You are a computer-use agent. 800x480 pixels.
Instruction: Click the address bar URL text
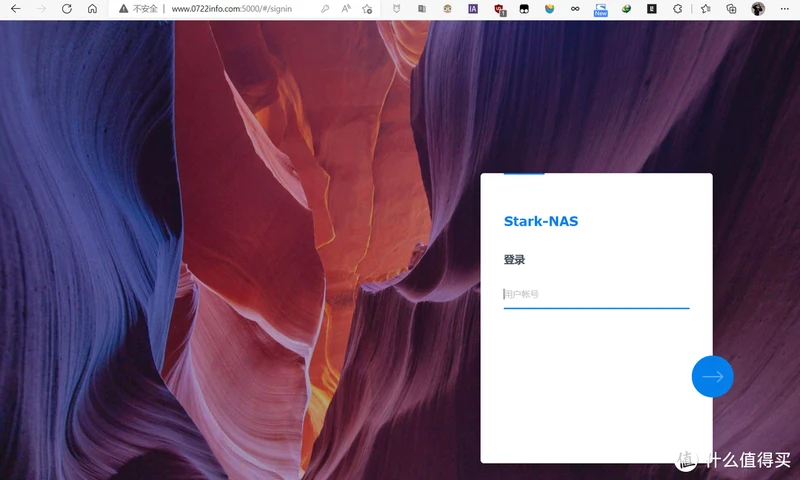[x=232, y=9]
